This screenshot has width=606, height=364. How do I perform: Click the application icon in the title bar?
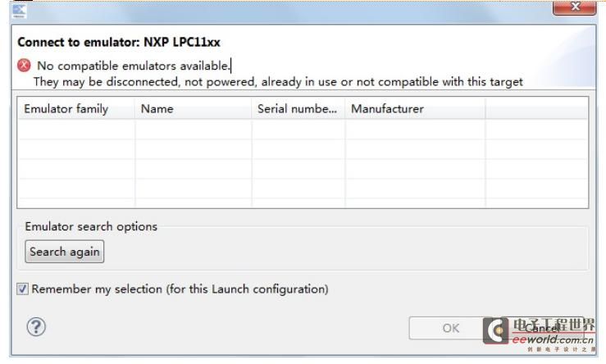point(19,11)
